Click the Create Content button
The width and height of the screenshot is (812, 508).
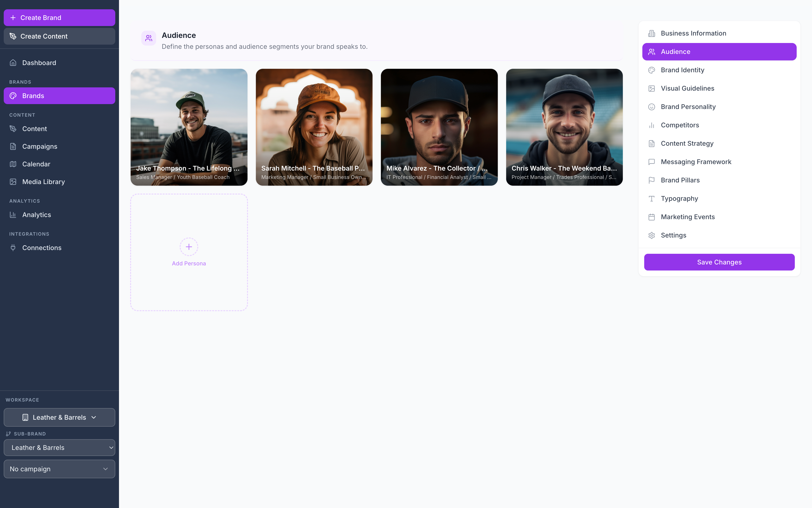tap(59, 36)
